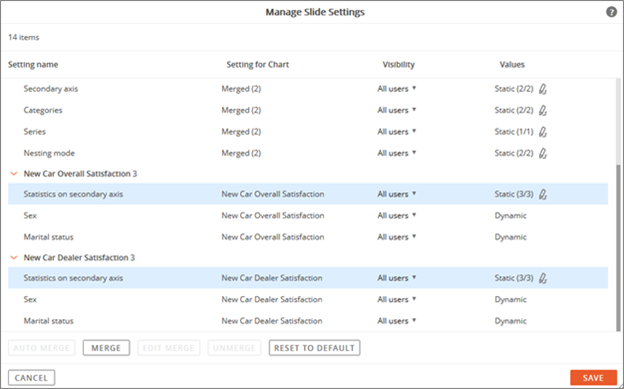This screenshot has width=624, height=389.
Task: Collapse New Car Overall Satisfaction 3 group
Action: coord(14,174)
